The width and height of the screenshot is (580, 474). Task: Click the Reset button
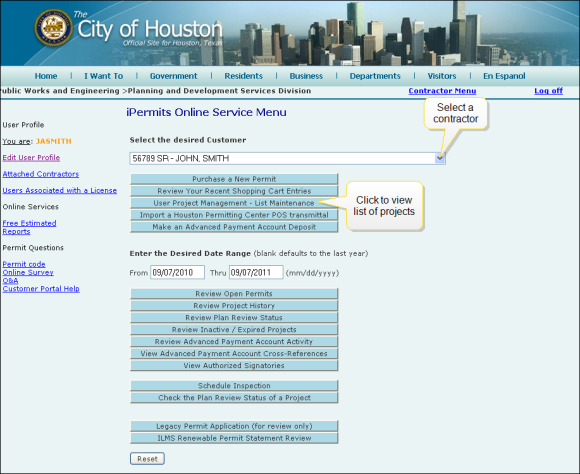coord(147,459)
